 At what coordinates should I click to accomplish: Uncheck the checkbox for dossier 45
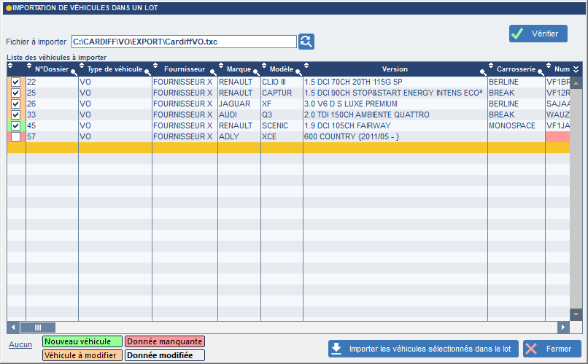[15, 125]
